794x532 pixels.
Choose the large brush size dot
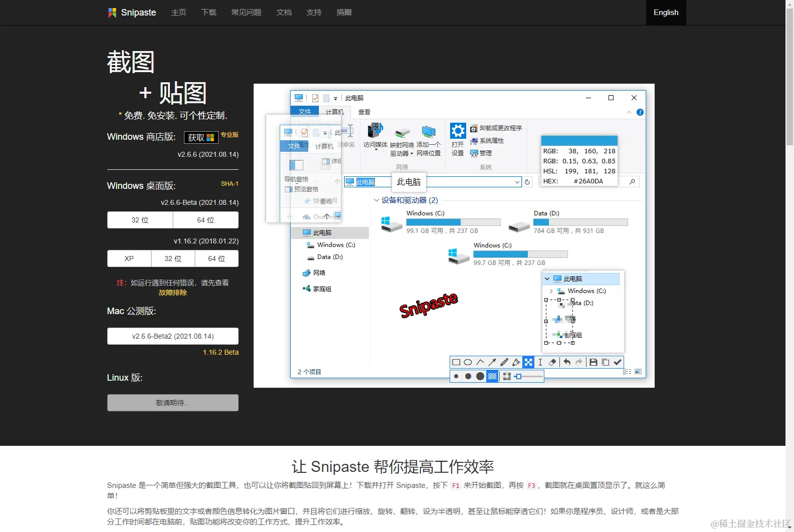point(480,376)
